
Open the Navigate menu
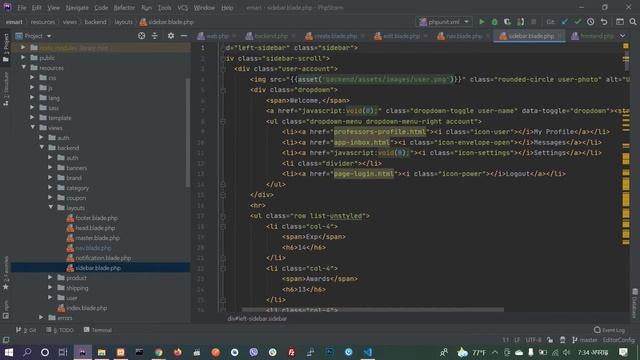coord(77,7)
